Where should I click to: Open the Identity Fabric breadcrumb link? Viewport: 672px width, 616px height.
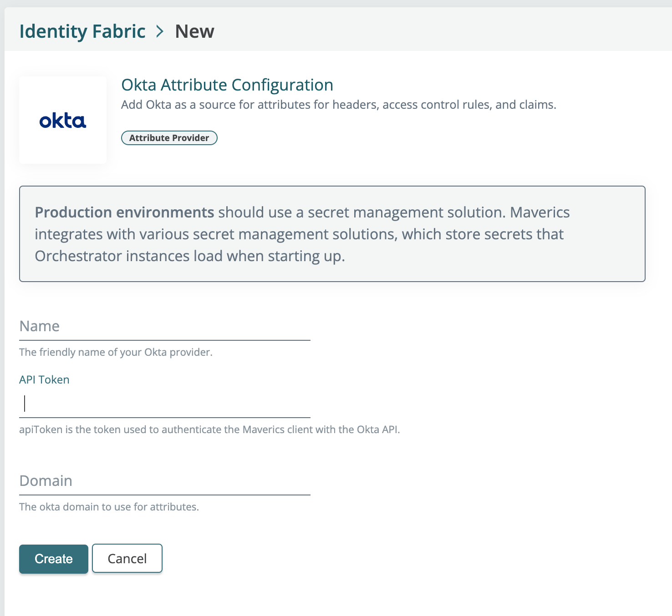click(82, 31)
